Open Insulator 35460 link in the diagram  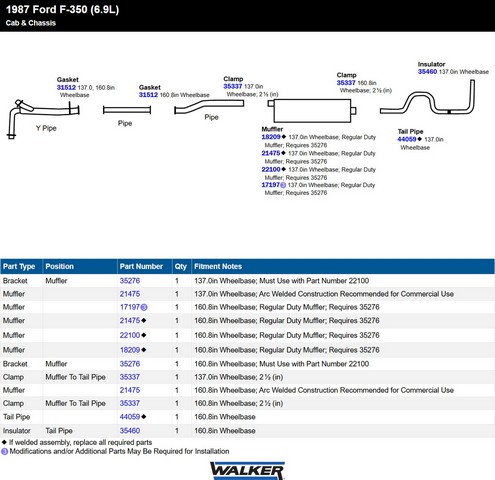427,71
